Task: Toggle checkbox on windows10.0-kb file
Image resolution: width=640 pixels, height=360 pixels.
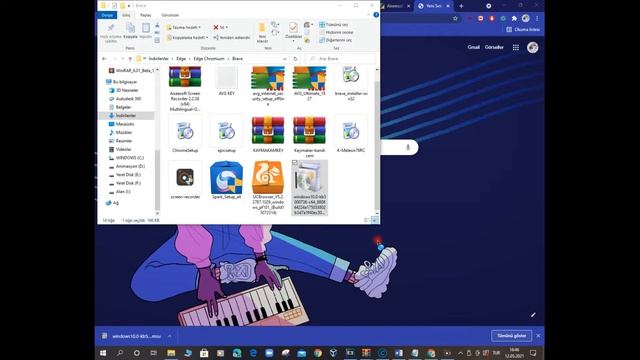Action: point(295,162)
